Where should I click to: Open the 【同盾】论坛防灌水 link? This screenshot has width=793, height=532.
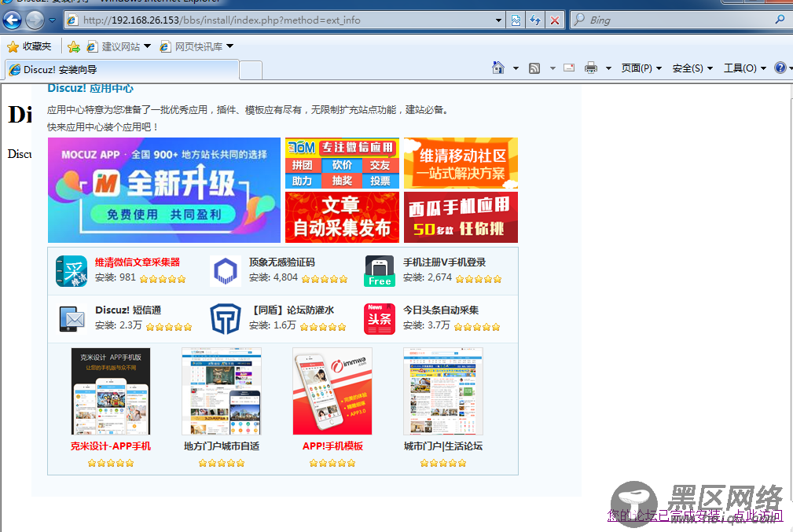pyautogui.click(x=292, y=310)
